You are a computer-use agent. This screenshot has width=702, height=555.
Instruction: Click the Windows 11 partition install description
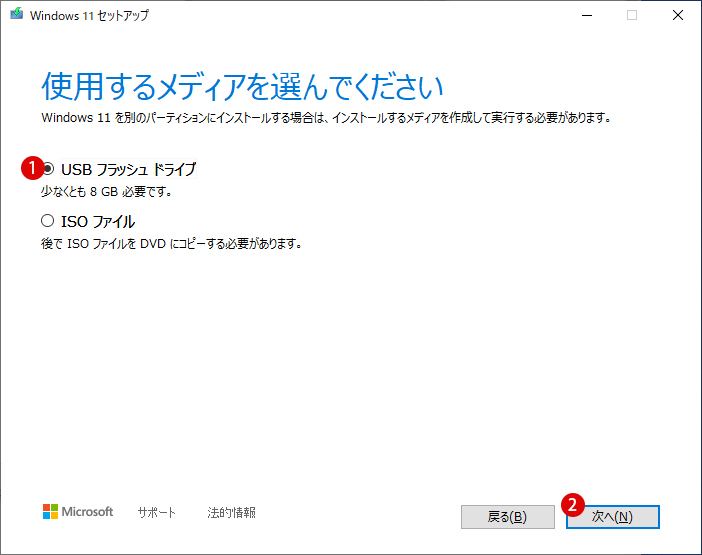pyautogui.click(x=326, y=118)
